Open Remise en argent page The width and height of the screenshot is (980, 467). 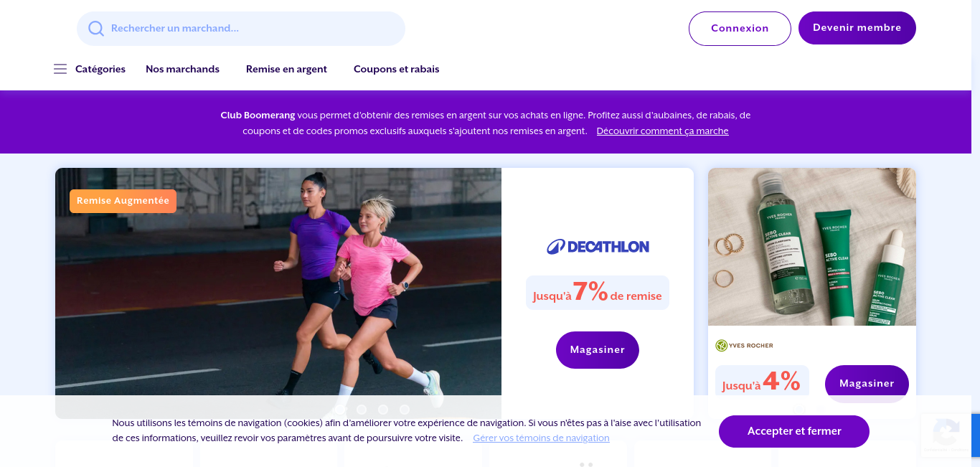pyautogui.click(x=286, y=69)
